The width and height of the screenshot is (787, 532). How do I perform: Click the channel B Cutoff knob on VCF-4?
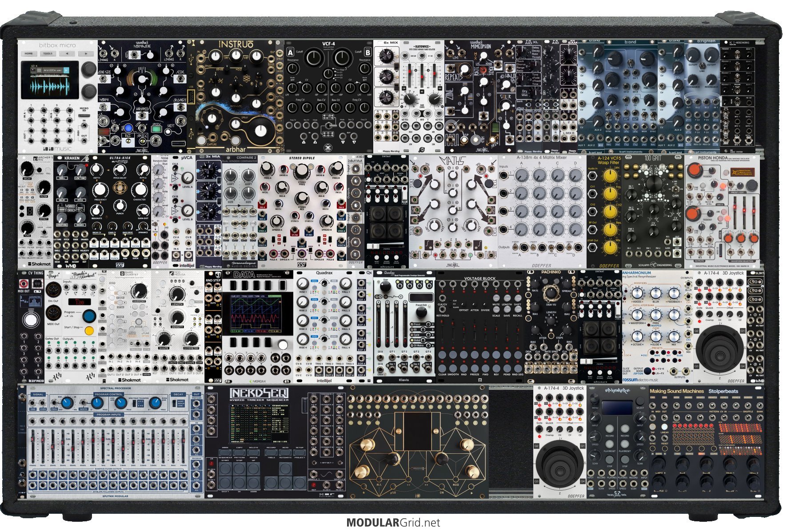pos(341,57)
